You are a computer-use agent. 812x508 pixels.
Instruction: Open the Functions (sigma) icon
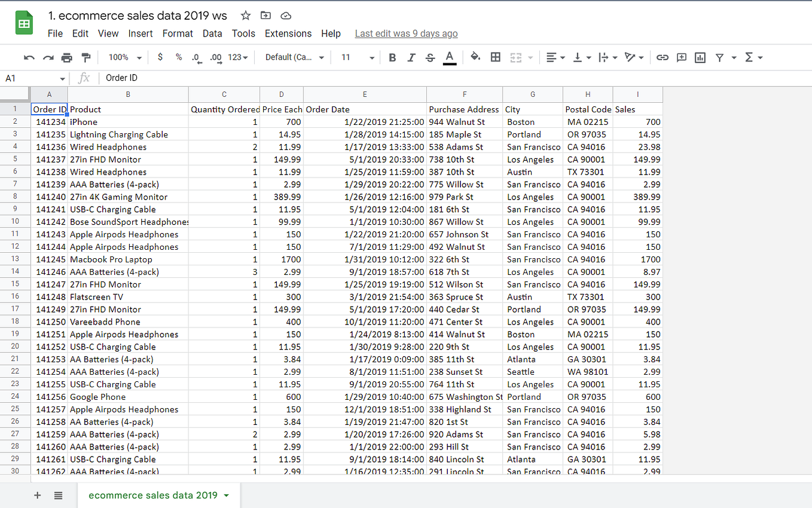tap(749, 57)
